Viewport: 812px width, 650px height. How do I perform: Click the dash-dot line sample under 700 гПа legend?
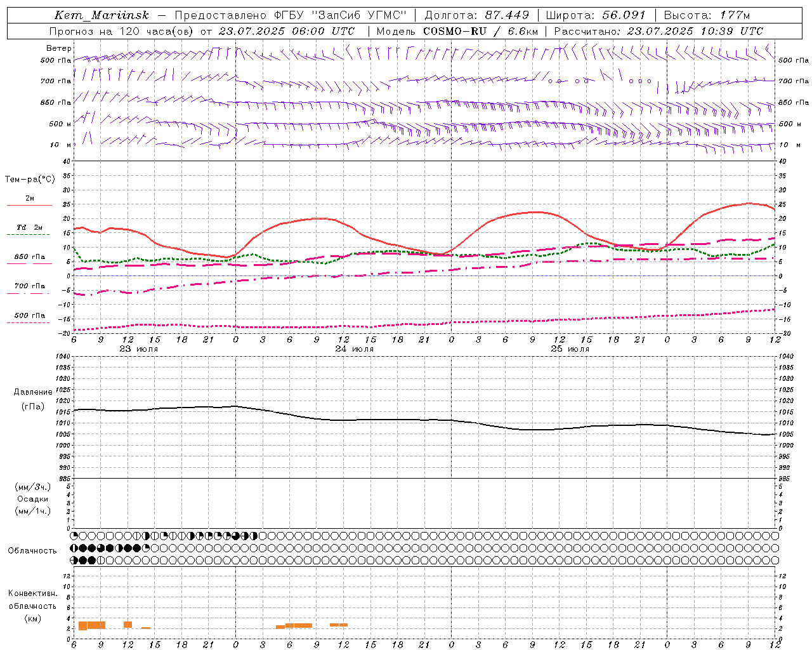[x=29, y=294]
